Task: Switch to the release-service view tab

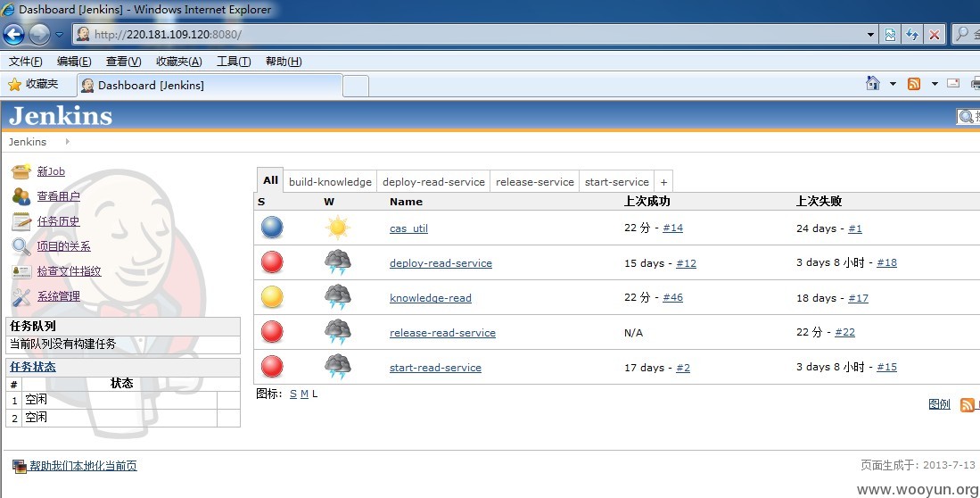Action: coord(535,181)
